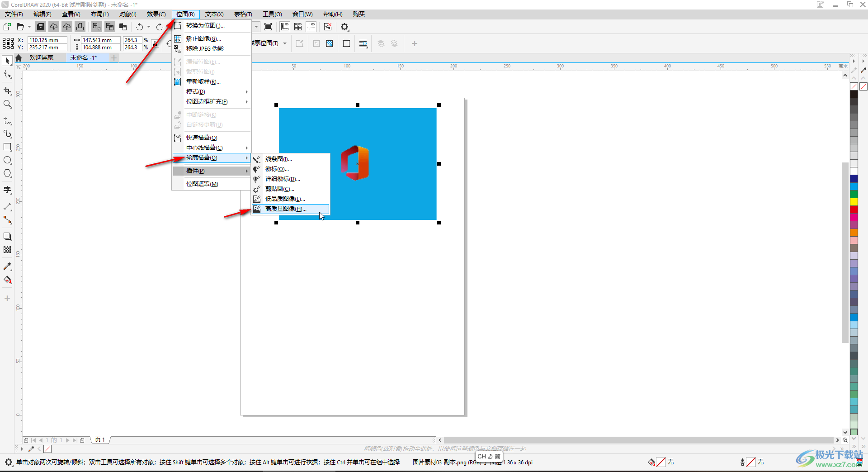Expand the 轮廓描摹 submenu
Viewport: 868px width, 472px height.
click(x=211, y=157)
